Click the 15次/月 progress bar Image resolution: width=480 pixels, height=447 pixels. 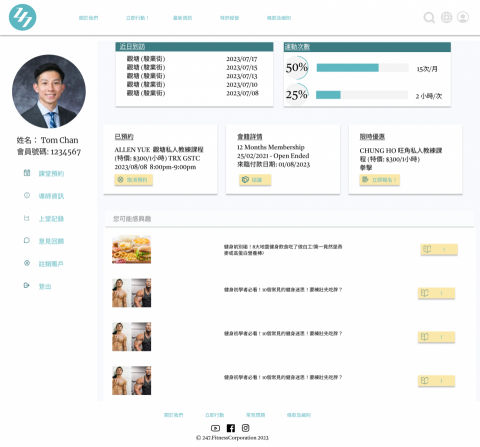(362, 68)
